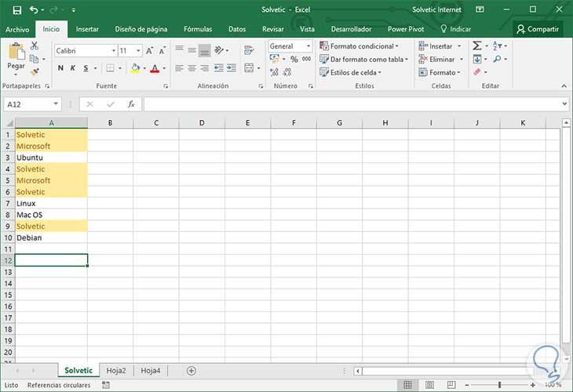The height and width of the screenshot is (392, 573).
Task: Open the General number format dropdown
Action: [x=308, y=46]
